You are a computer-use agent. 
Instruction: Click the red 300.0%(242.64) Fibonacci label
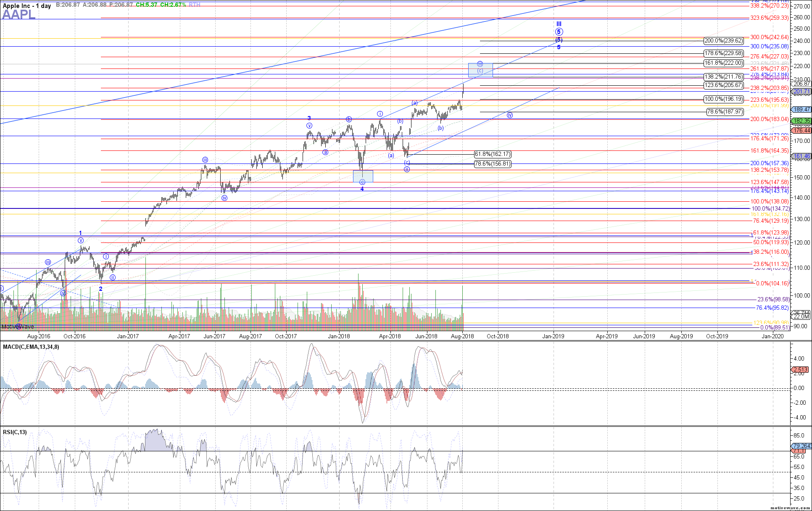769,37
